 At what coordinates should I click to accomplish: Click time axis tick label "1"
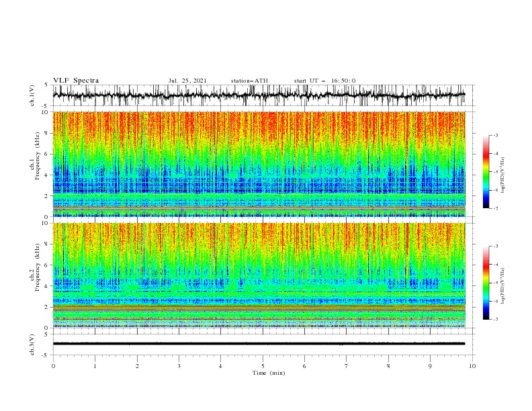click(95, 366)
